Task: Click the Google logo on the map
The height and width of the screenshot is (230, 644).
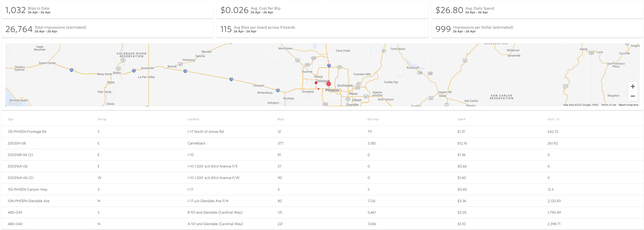Action: (14, 103)
